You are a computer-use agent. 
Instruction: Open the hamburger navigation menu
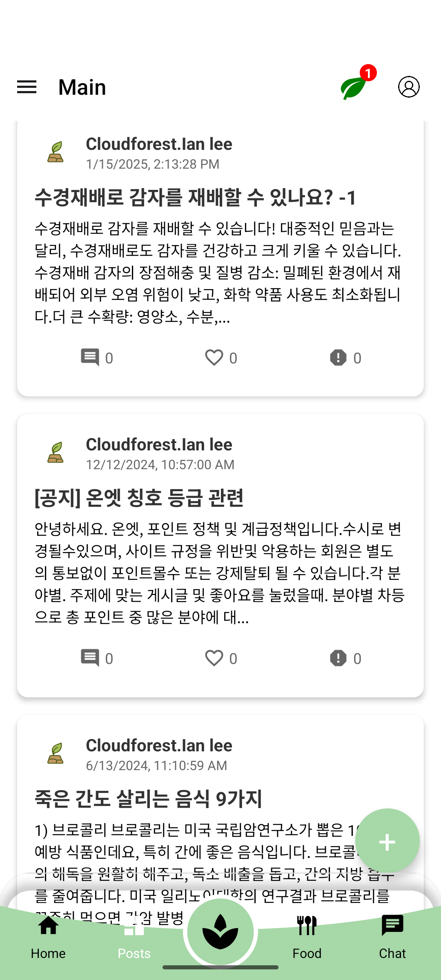(x=27, y=87)
